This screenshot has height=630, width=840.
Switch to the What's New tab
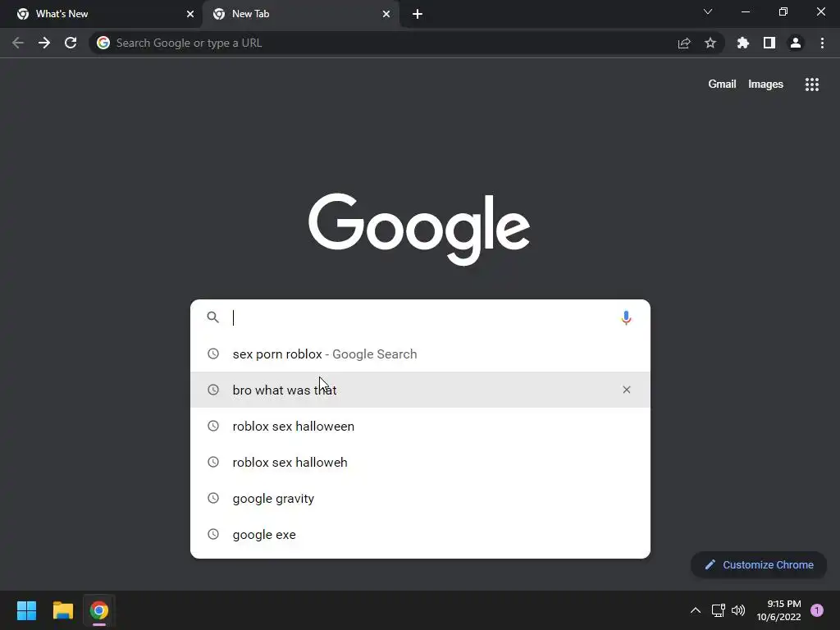pyautogui.click(x=102, y=14)
